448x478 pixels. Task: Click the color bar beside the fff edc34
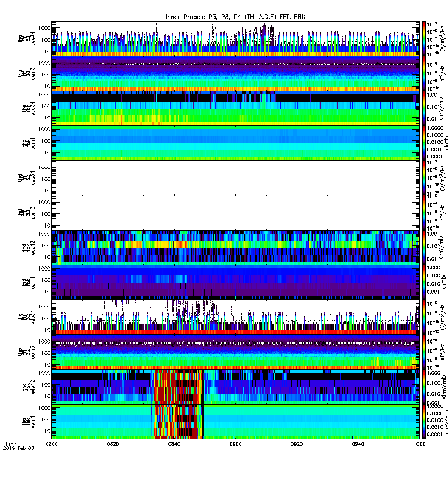click(424, 317)
